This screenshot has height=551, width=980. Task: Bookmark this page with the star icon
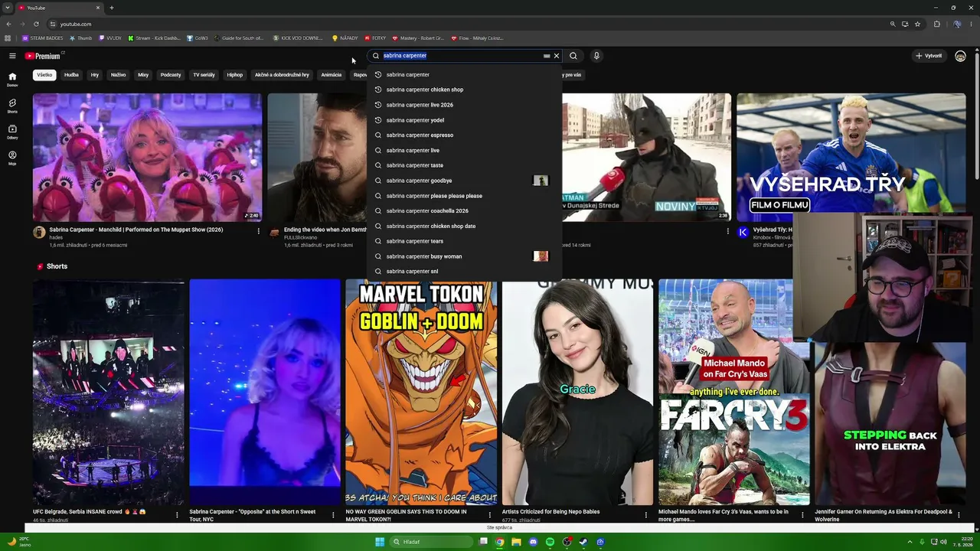pyautogui.click(x=917, y=24)
